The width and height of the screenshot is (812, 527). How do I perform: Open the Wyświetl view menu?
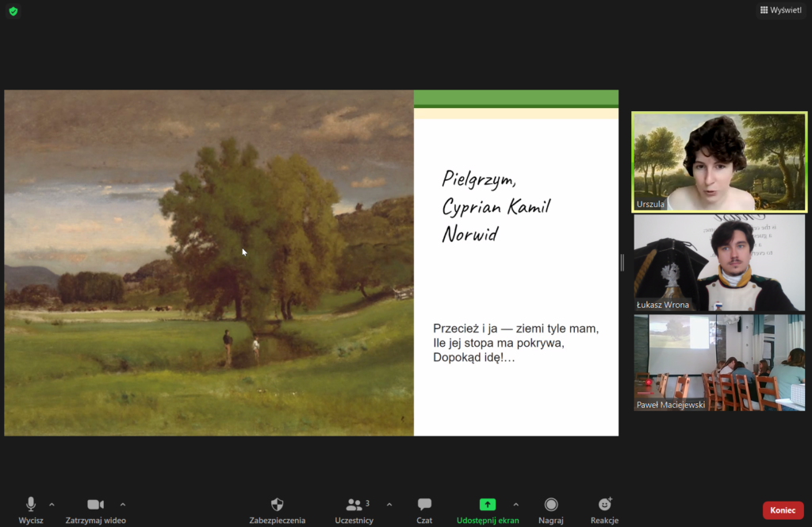[780, 10]
